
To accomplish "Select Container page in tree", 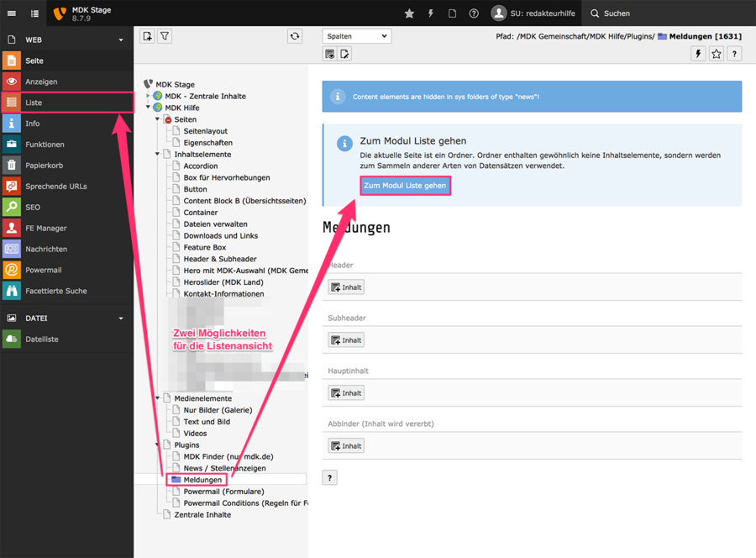I will [201, 213].
